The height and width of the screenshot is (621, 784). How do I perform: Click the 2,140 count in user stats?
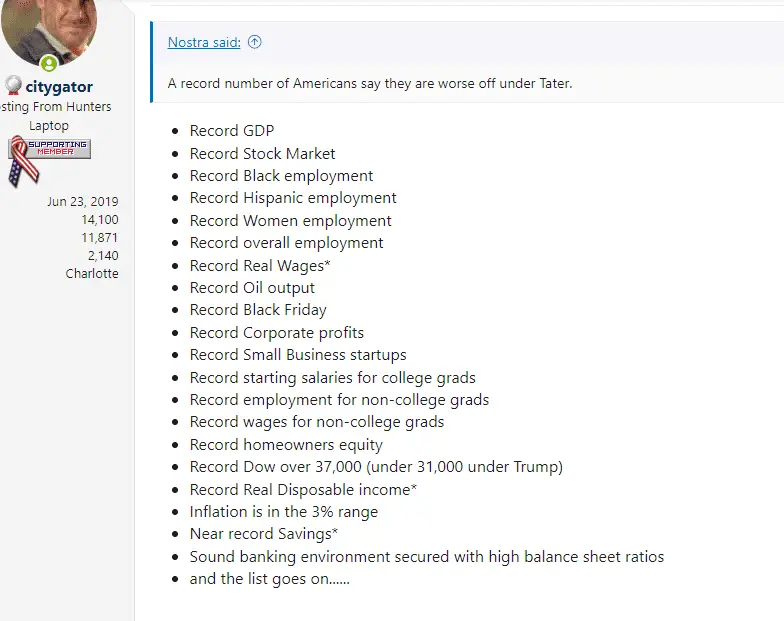coord(103,255)
